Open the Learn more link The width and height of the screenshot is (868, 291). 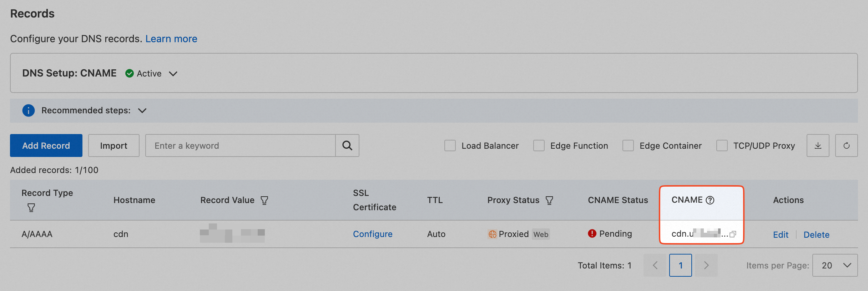[171, 39]
